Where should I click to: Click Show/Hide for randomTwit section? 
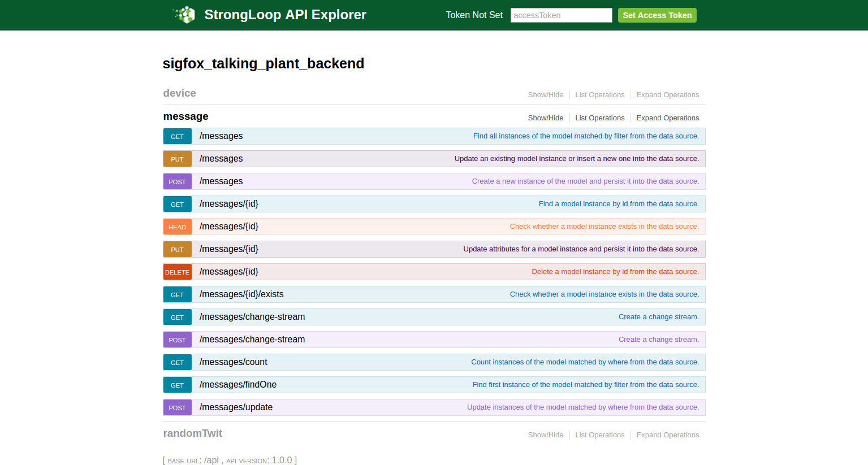(545, 435)
